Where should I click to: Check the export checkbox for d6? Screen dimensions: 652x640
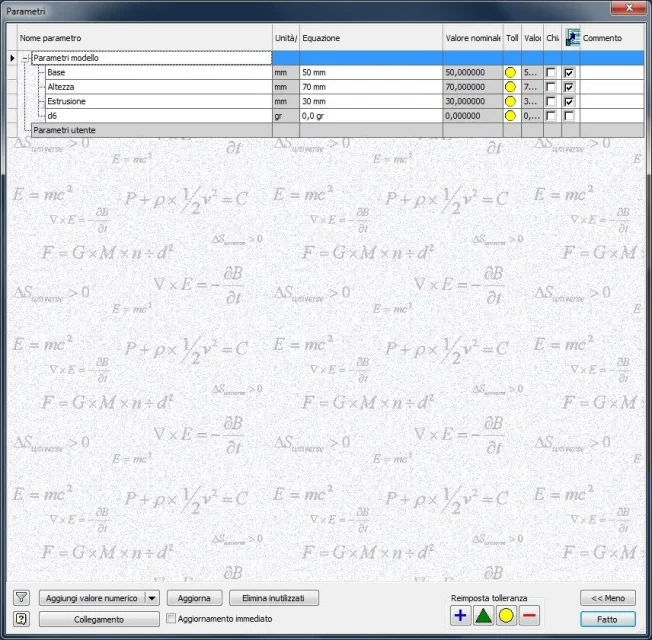[x=569, y=116]
